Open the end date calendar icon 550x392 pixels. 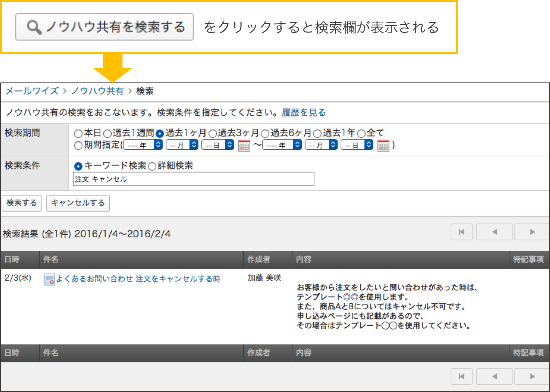(383, 145)
